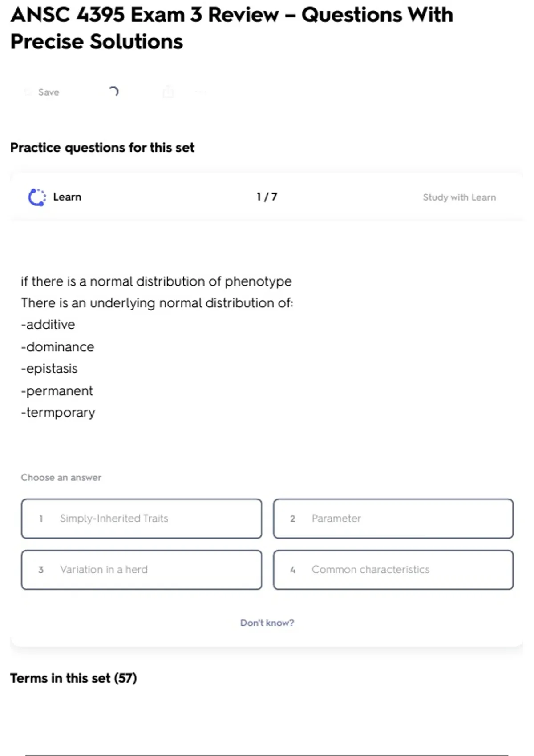Choose answer 'Common characteristics'
534x756 pixels.
393,570
